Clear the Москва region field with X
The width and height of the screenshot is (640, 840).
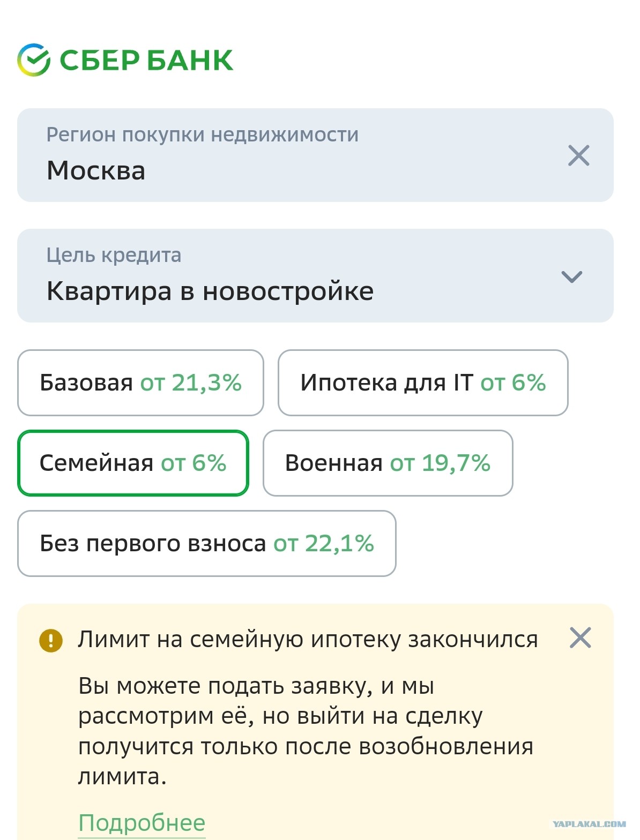click(578, 155)
